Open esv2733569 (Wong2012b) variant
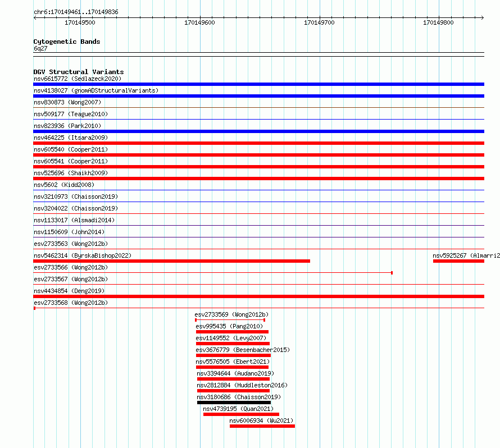Viewport: 500px width, 448px height. pos(232,314)
